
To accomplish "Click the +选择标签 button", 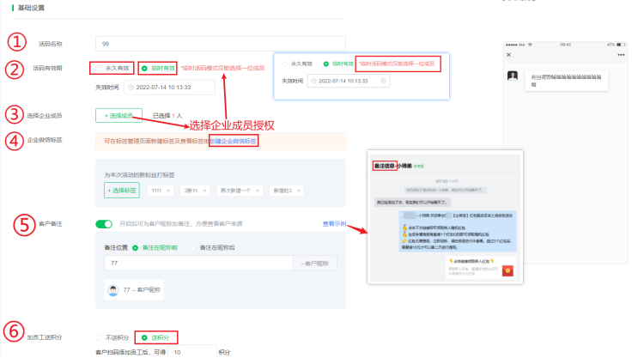I will [122, 191].
